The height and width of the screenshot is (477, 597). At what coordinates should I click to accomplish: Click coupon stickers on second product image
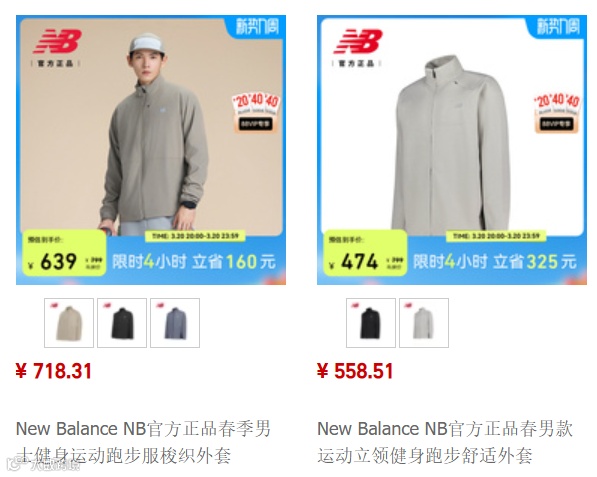coord(557,112)
